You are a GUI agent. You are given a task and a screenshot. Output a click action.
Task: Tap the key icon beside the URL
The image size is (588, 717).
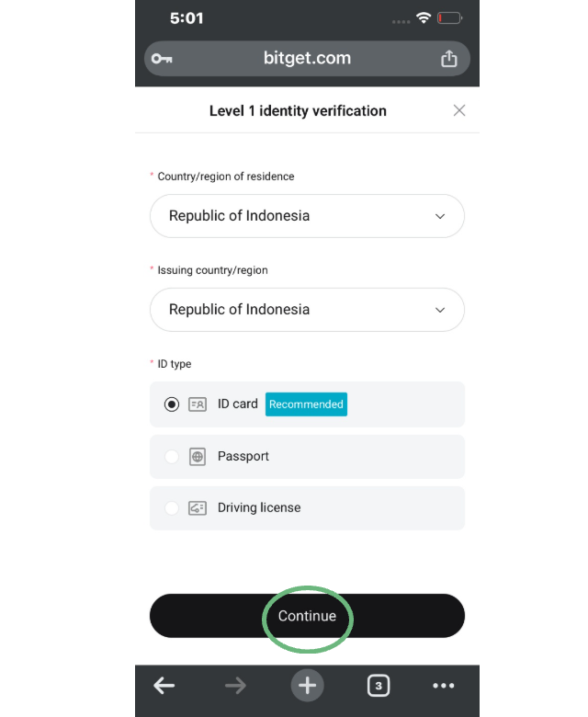tap(162, 59)
